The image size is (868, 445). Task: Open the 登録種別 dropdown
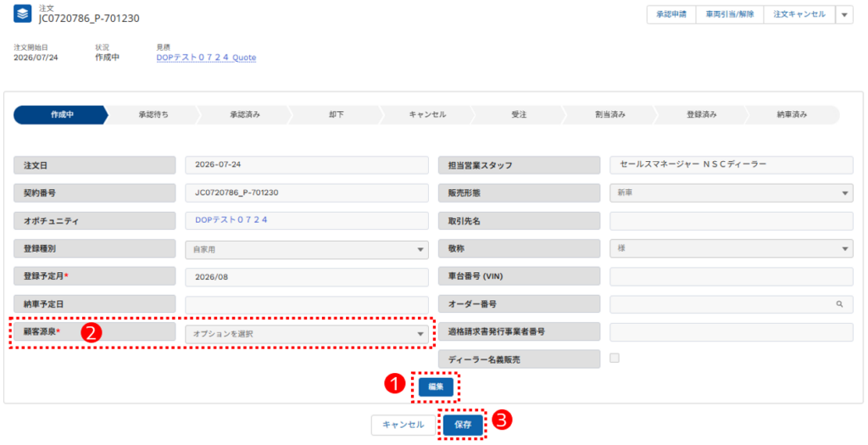point(307,249)
